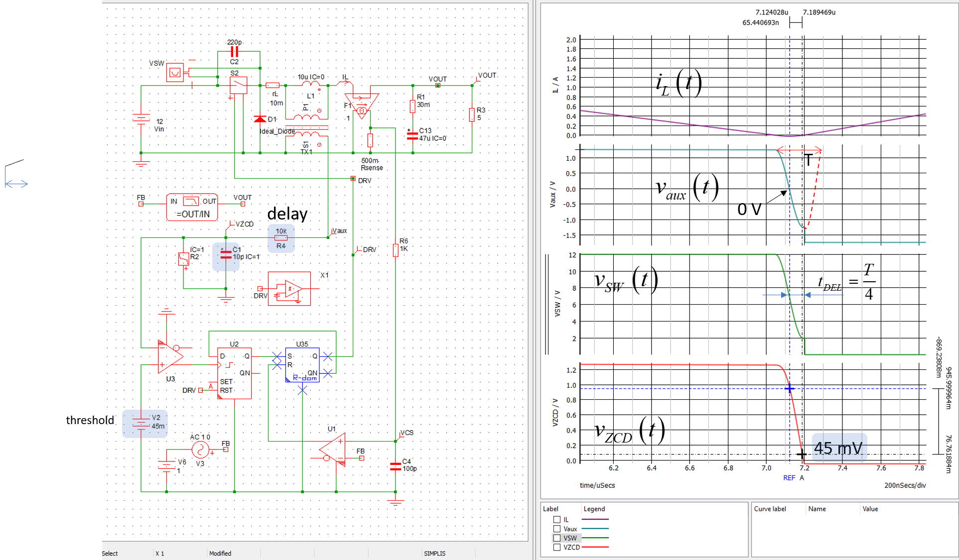Image resolution: width=959 pixels, height=560 pixels.
Task: Click the Select mode indicator in status bar
Action: [x=110, y=553]
